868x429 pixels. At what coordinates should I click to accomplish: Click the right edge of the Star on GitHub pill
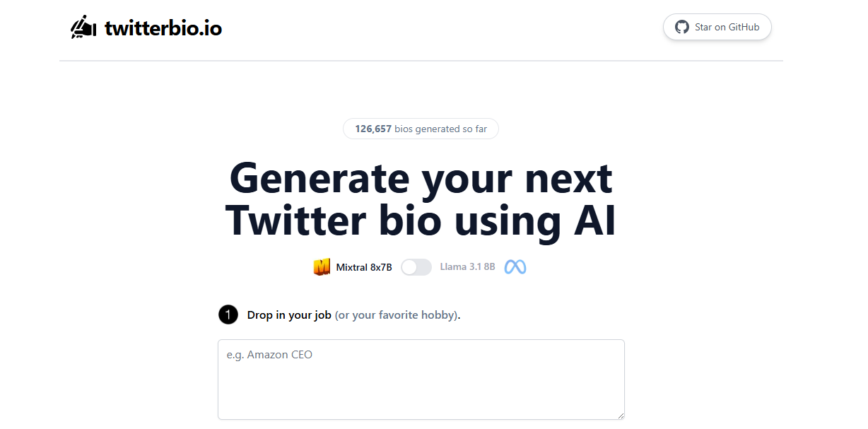[768, 27]
